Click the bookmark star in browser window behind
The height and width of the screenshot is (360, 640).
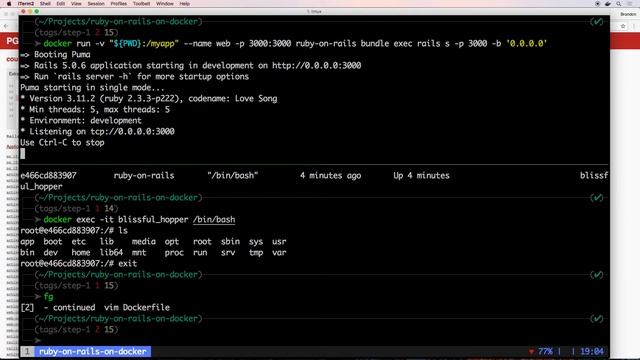click(623, 26)
